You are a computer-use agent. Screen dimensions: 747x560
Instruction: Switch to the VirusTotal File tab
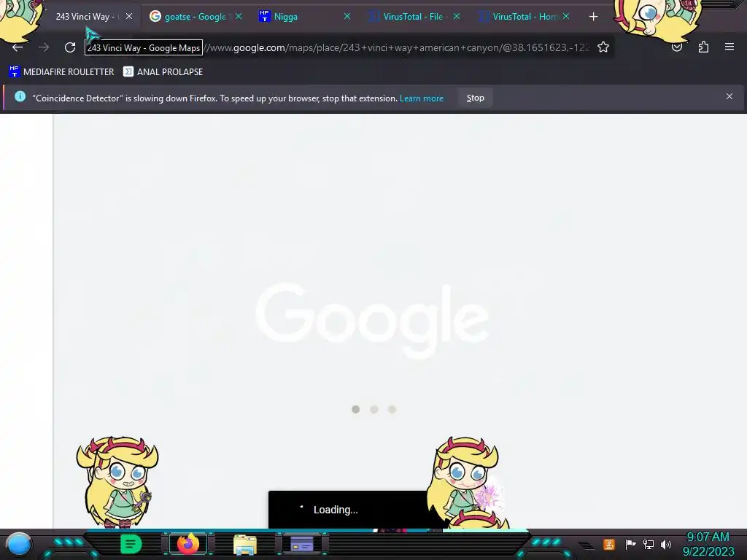click(x=413, y=17)
